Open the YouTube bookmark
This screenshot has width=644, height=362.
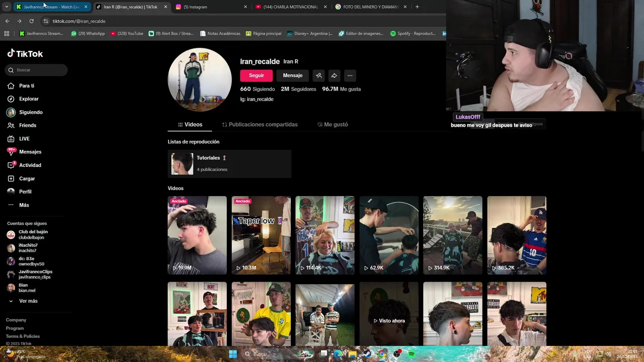[127, 34]
